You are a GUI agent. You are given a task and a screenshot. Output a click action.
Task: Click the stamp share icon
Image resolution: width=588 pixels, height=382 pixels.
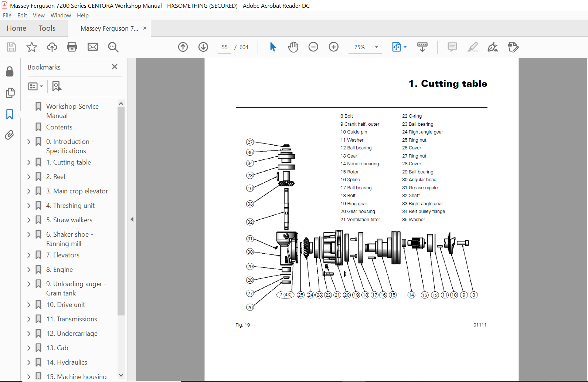(x=513, y=47)
